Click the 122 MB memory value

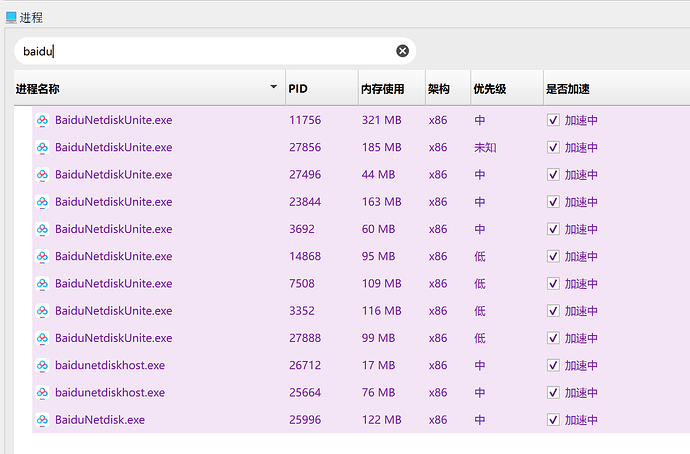382,420
